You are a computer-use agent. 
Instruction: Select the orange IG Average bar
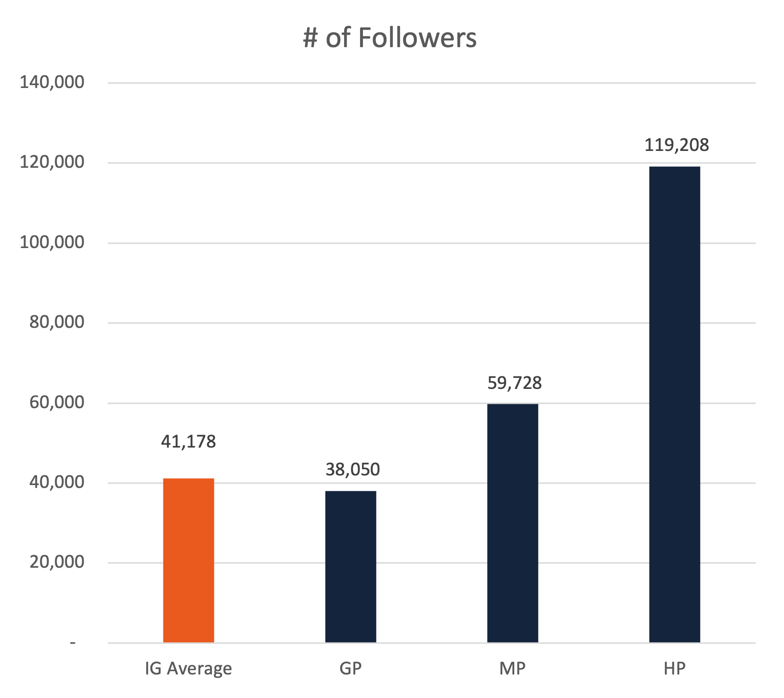click(x=188, y=560)
